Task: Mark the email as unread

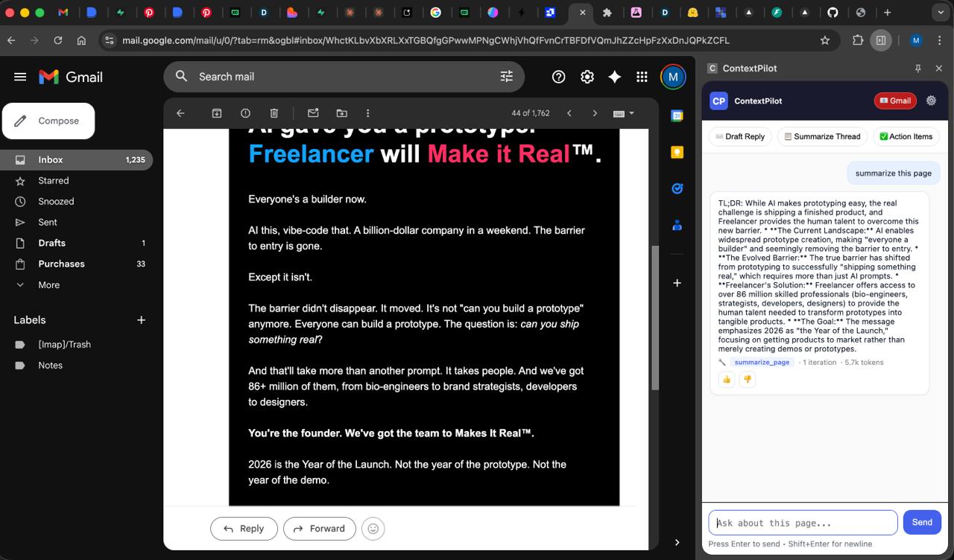Action: coord(313,113)
